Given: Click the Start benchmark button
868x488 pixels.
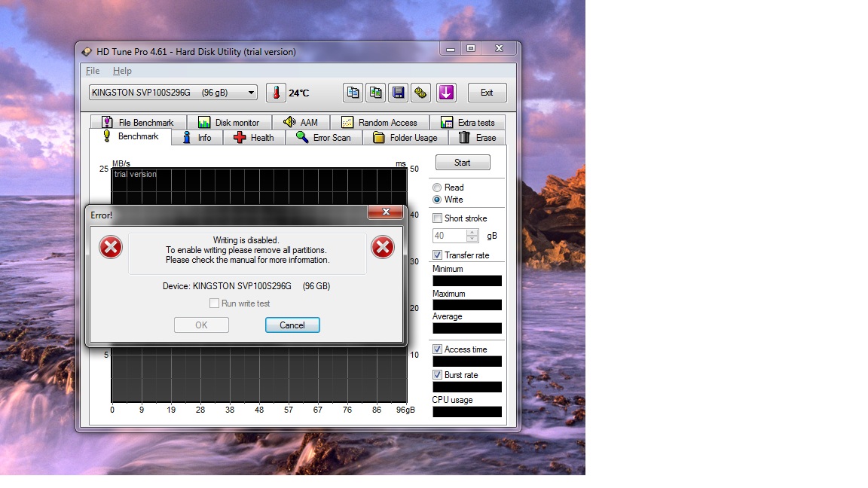Looking at the screenshot, I should click(463, 163).
